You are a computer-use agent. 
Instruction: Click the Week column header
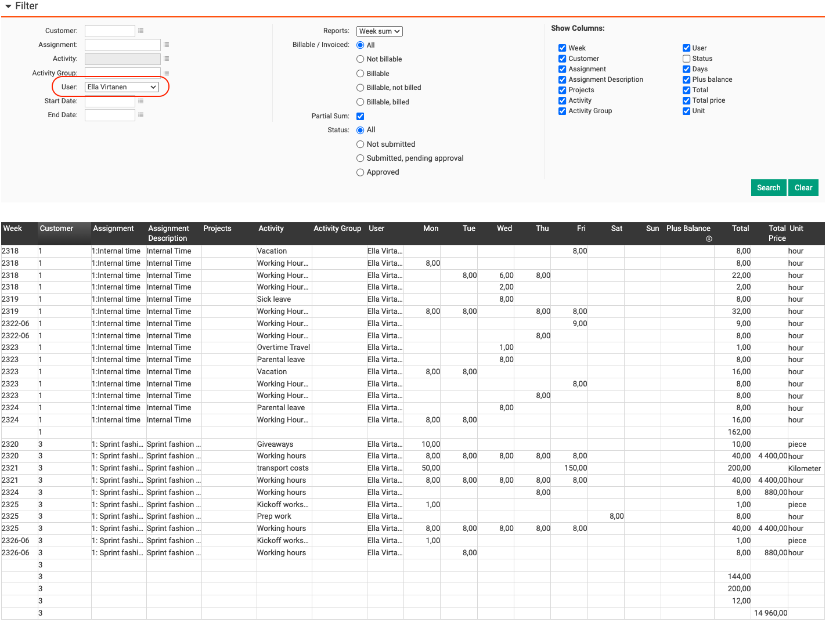click(x=13, y=229)
